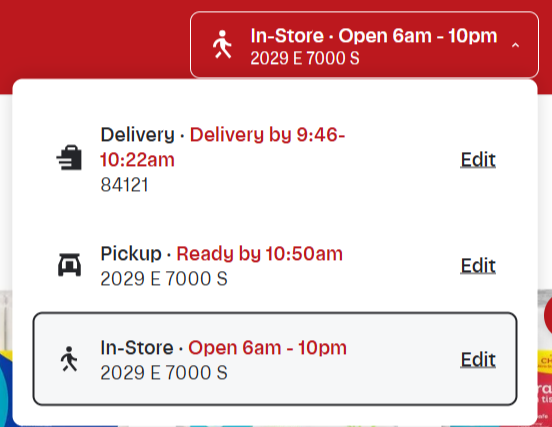Click In-Store address 2029 E 7000 S
Viewport: 552px width, 427px height.
[x=164, y=373]
